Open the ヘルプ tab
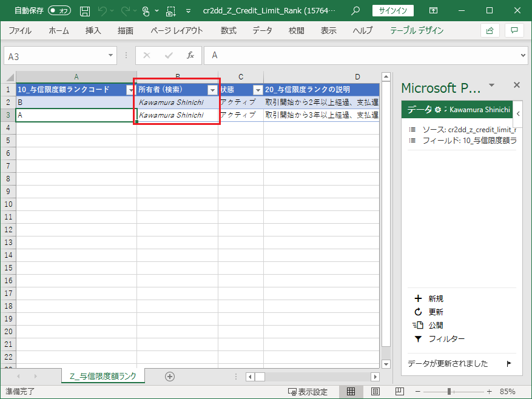 [363, 30]
